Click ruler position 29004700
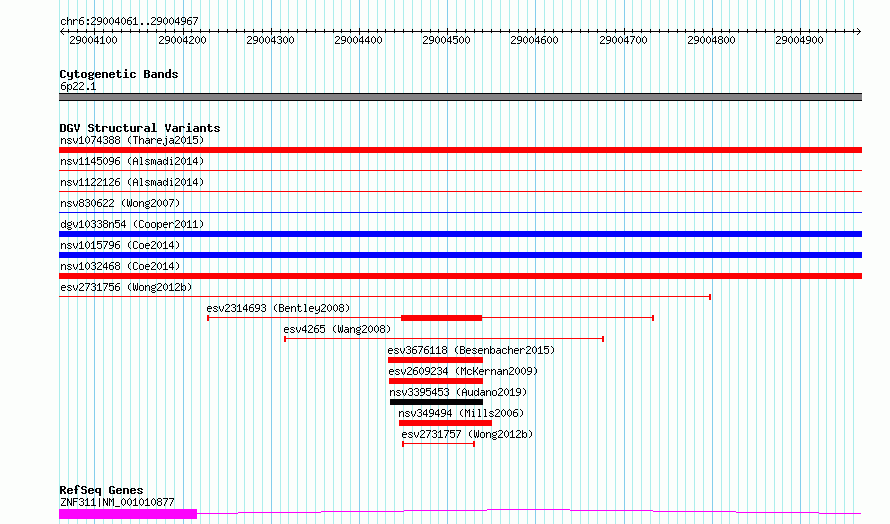Screen dimensions: 890x524 point(623,40)
